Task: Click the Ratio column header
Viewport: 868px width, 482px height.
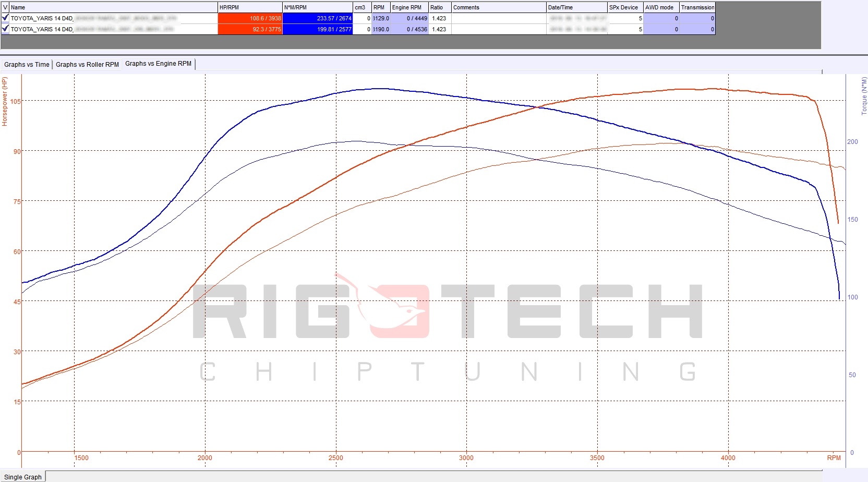Action: point(440,7)
